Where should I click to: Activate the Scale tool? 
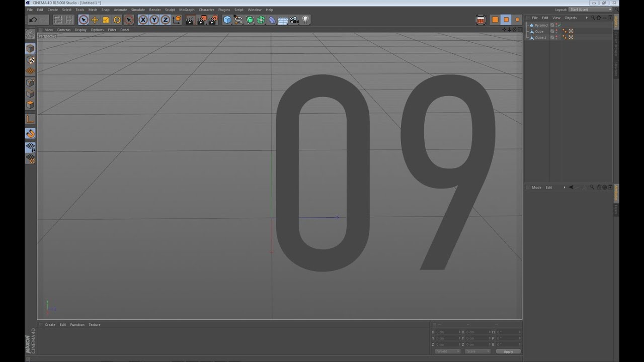pyautogui.click(x=106, y=20)
